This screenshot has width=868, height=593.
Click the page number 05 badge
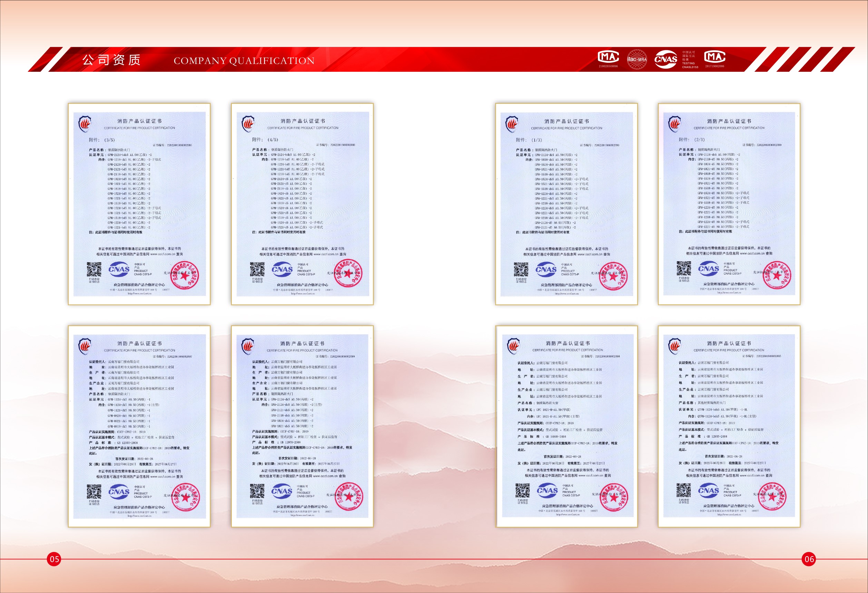[x=54, y=559]
